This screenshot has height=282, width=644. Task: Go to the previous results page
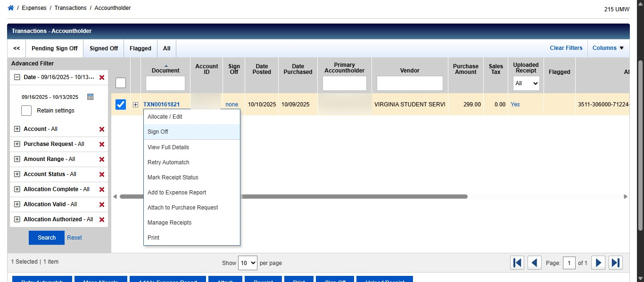534,263
